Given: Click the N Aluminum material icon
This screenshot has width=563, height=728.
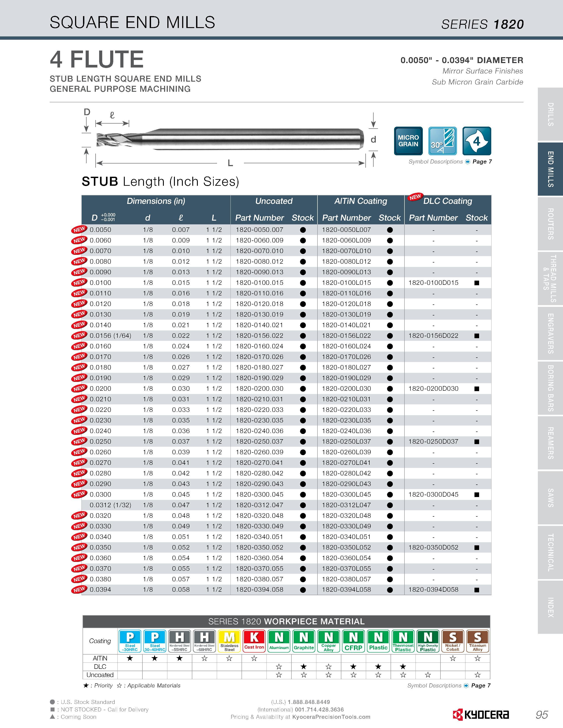Looking at the screenshot, I should 279,641.
